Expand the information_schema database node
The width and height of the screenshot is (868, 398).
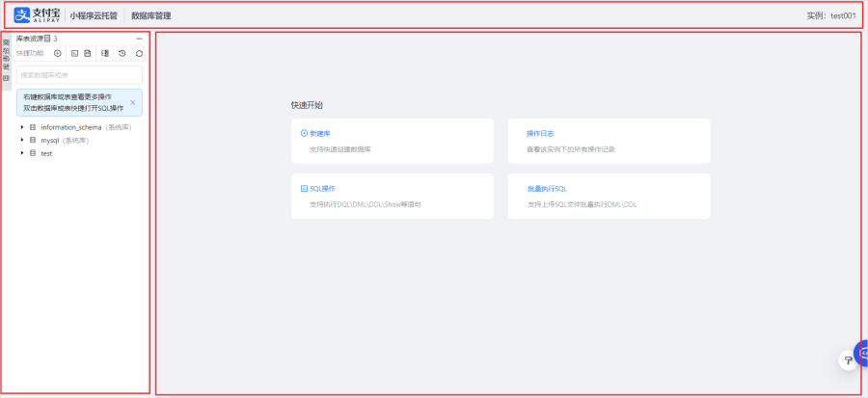(22, 127)
